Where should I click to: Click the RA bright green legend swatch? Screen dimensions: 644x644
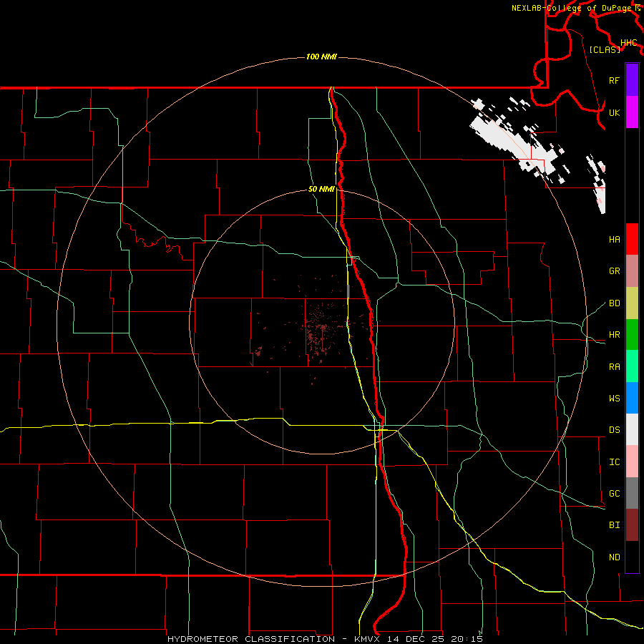coord(632,366)
